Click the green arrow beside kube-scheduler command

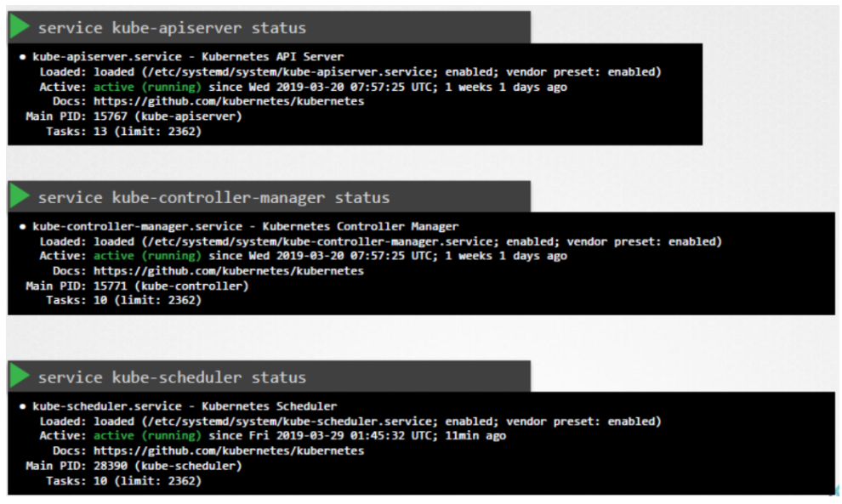pos(20,377)
